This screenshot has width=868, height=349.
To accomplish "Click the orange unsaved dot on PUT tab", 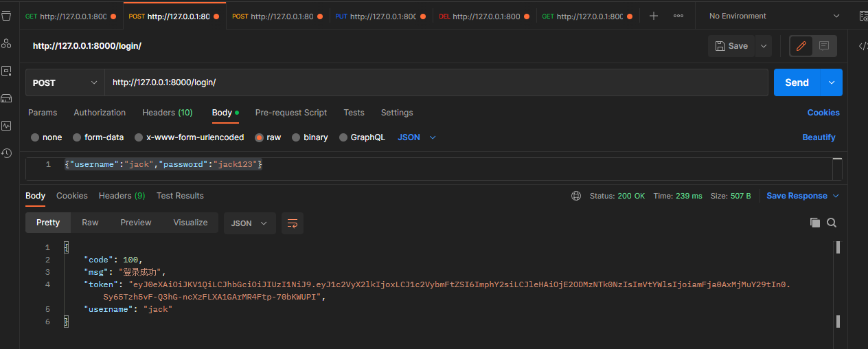I will click(x=422, y=16).
